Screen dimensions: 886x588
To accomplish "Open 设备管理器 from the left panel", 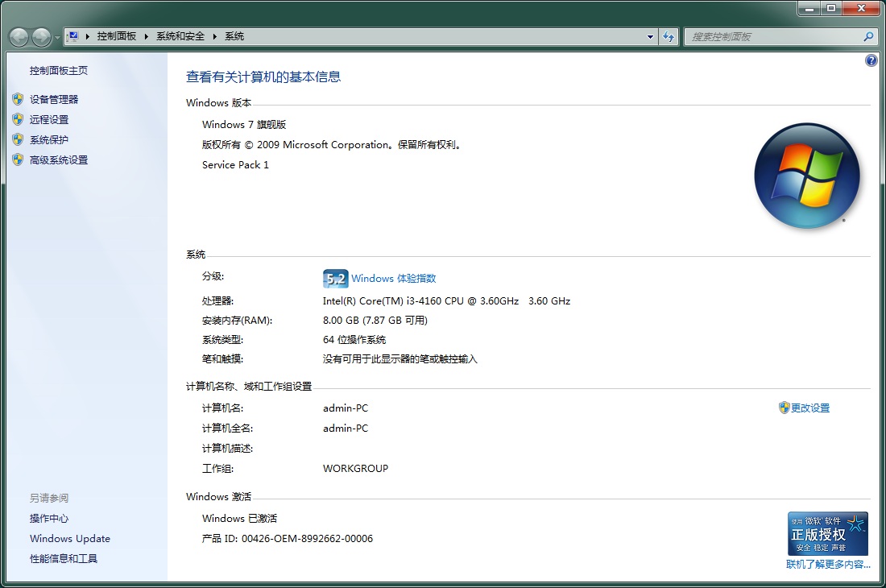I will (x=54, y=99).
